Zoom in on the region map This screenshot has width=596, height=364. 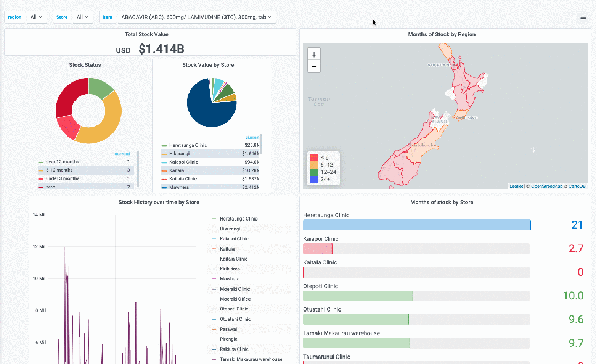[314, 55]
